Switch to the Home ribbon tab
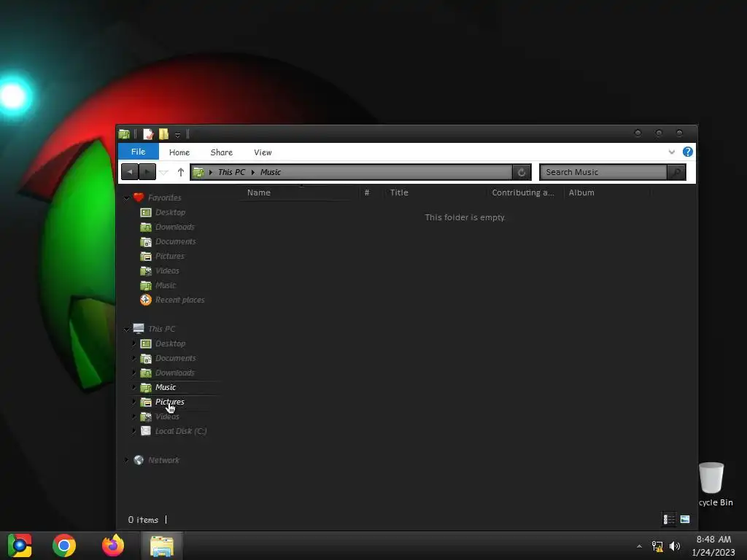Image resolution: width=747 pixels, height=560 pixels. [179, 152]
